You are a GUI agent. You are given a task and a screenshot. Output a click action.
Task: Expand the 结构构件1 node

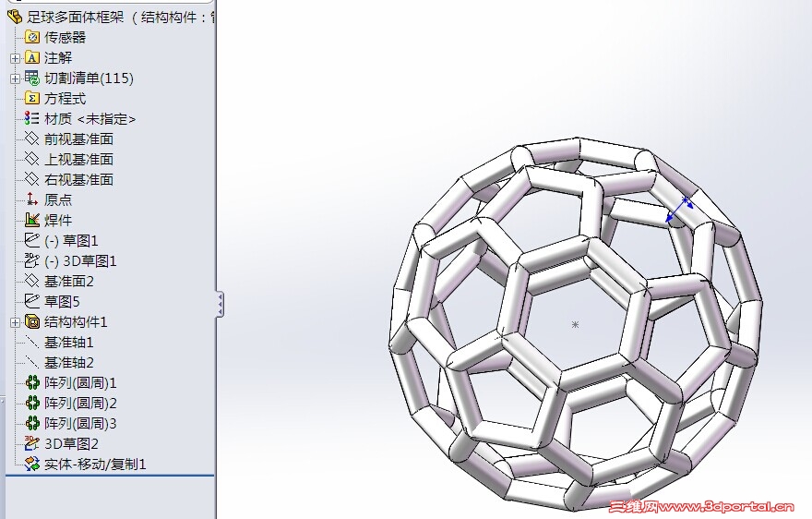point(15,322)
